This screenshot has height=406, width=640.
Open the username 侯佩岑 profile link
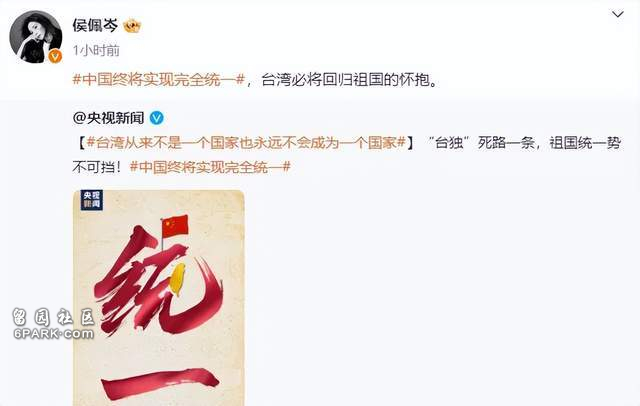tap(95, 25)
